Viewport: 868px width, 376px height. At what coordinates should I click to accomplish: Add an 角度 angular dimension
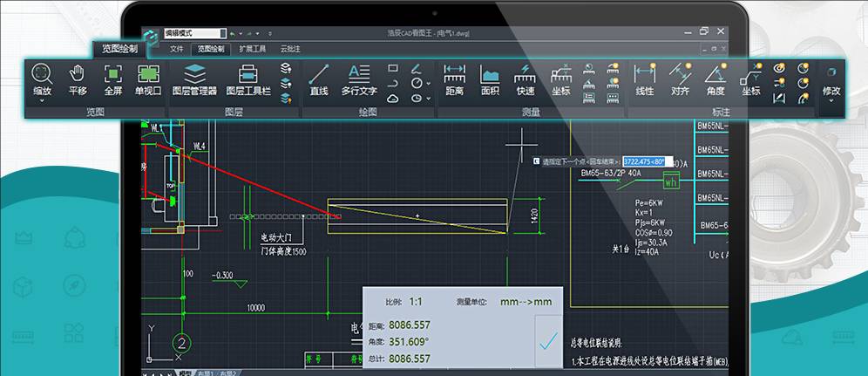tap(715, 79)
